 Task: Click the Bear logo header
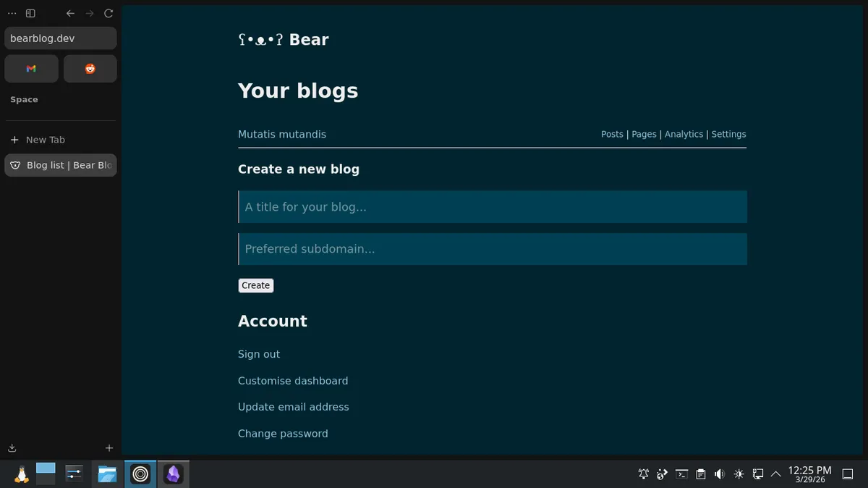point(284,40)
